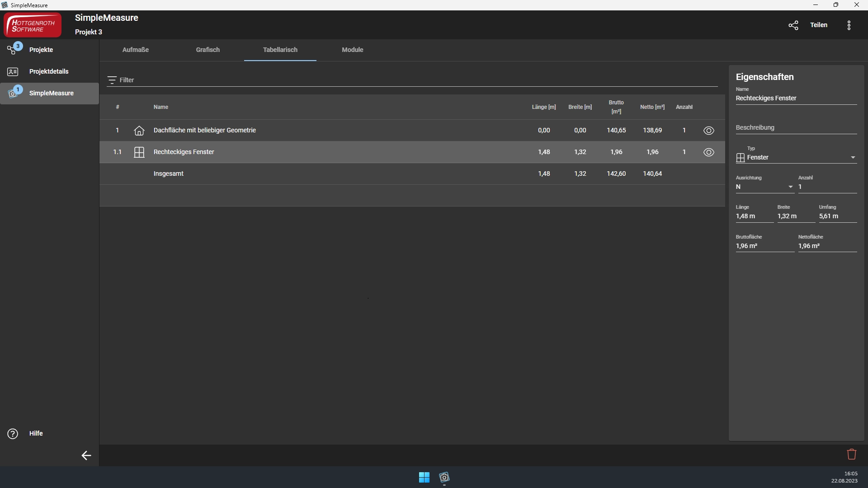Switch to the Grafisch tab
Viewport: 868px width, 488px height.
pos(208,50)
